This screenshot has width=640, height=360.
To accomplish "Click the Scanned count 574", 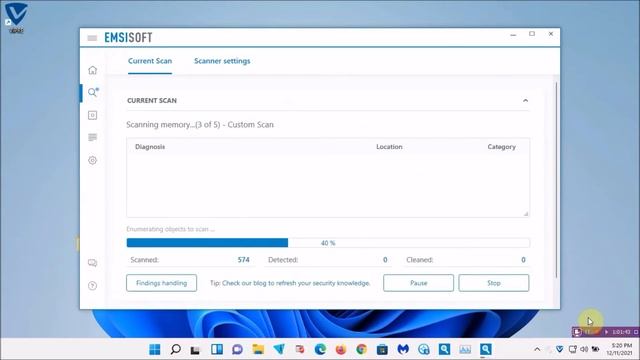I will pyautogui.click(x=243, y=260).
